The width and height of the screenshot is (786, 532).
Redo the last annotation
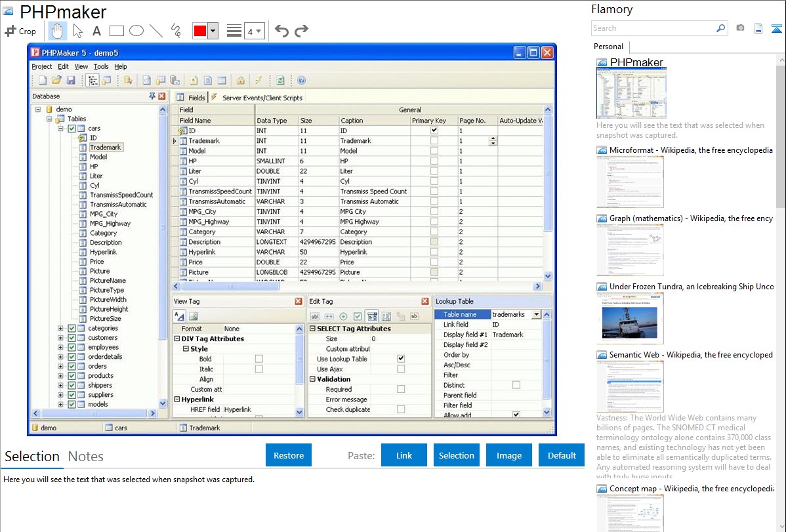301,31
